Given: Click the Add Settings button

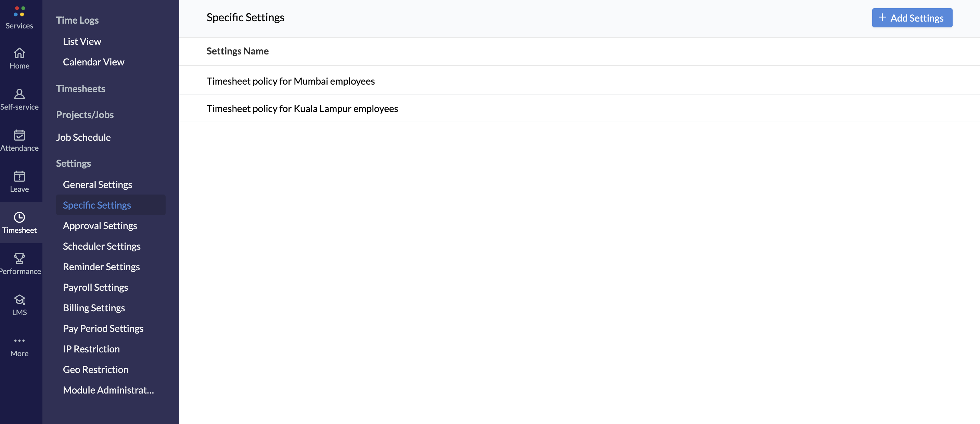Looking at the screenshot, I should pos(912,18).
